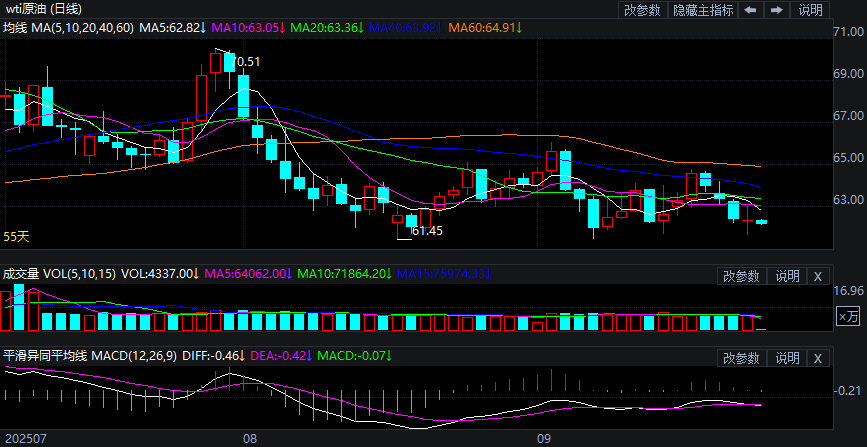
Task: Click the 70.51 high price marker
Action: [245, 62]
